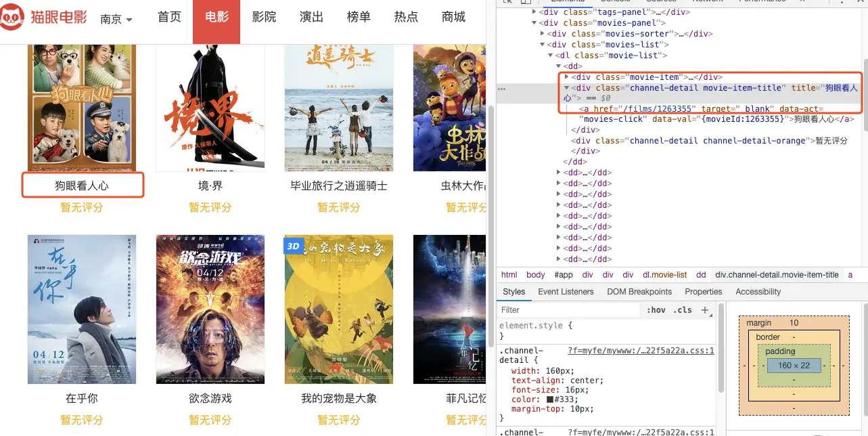The width and height of the screenshot is (868, 436).
Task: Collapse the movies-list div node
Action: click(543, 45)
